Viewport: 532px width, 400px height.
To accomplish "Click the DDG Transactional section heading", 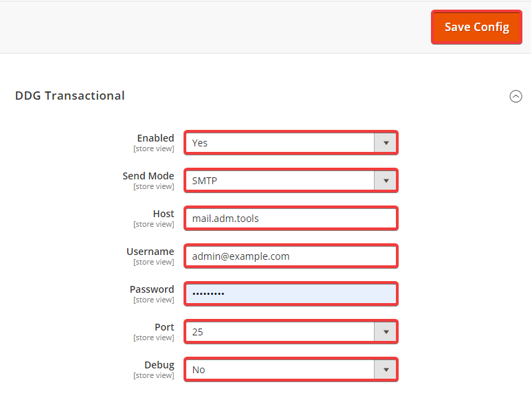I will point(70,96).
